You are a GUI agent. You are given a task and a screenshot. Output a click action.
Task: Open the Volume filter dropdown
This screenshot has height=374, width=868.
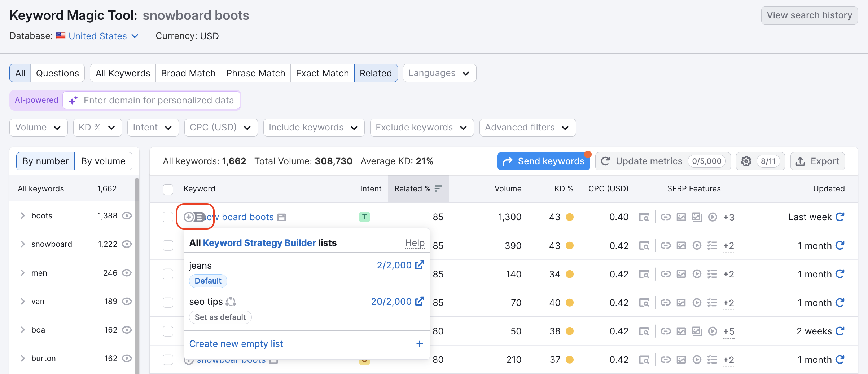tap(38, 127)
